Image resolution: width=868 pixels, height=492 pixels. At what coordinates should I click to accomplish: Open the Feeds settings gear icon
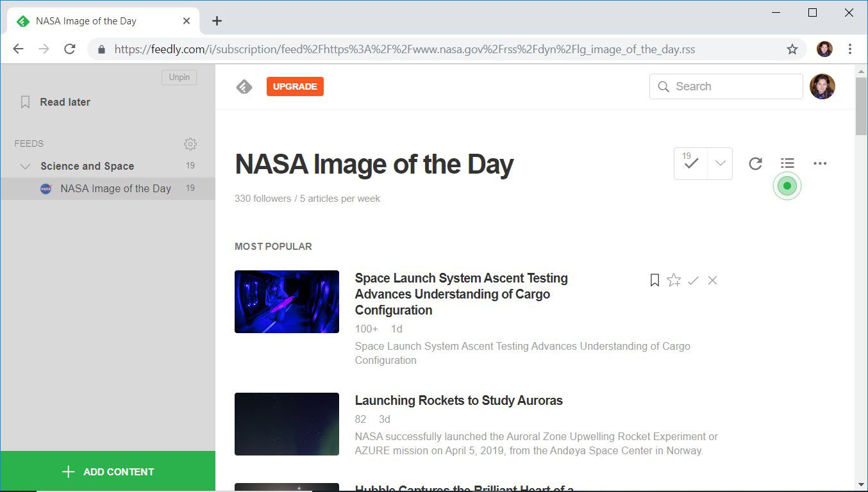tap(190, 143)
